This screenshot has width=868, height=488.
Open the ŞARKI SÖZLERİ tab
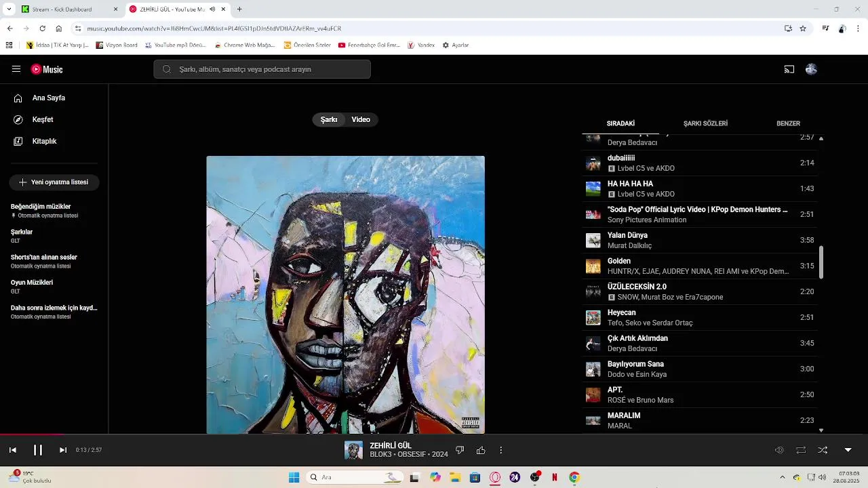pyautogui.click(x=705, y=123)
